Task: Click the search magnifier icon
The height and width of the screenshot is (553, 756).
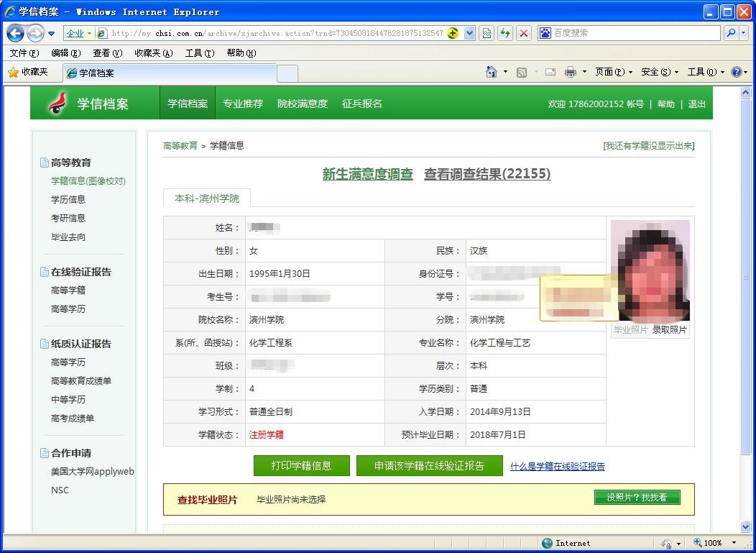Action: tap(730, 33)
